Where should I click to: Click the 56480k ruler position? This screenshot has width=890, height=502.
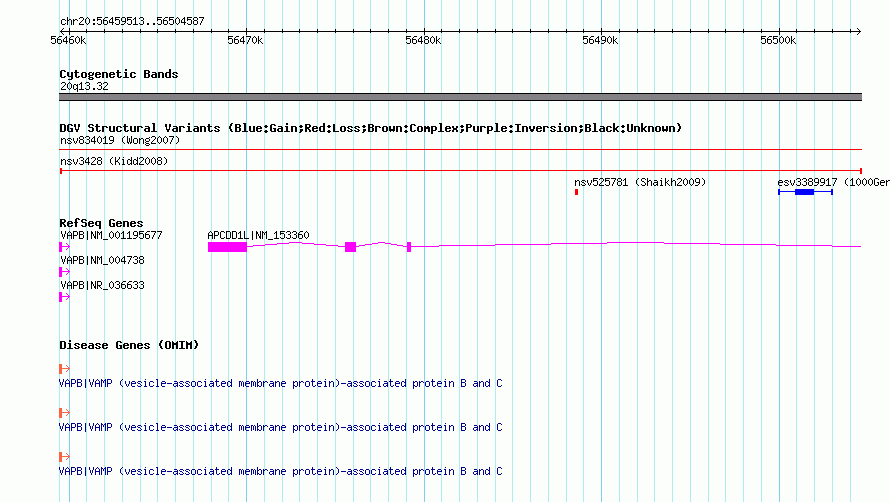(423, 40)
